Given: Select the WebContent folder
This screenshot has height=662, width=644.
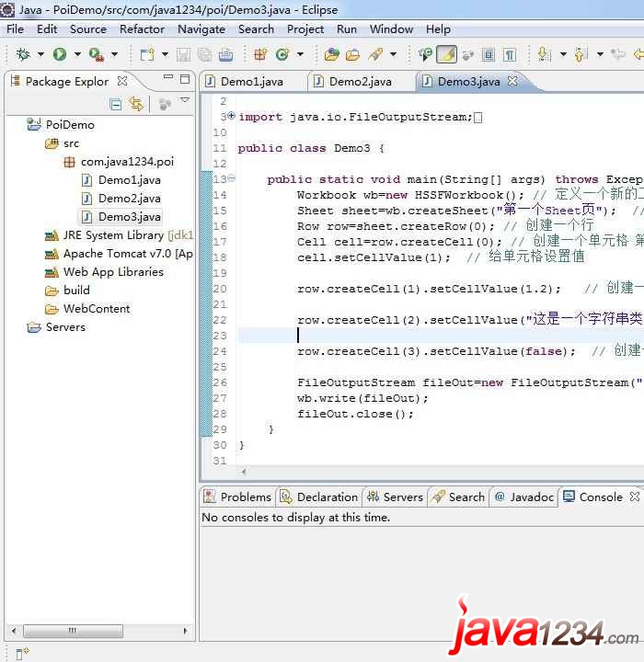Looking at the screenshot, I should tap(87, 309).
